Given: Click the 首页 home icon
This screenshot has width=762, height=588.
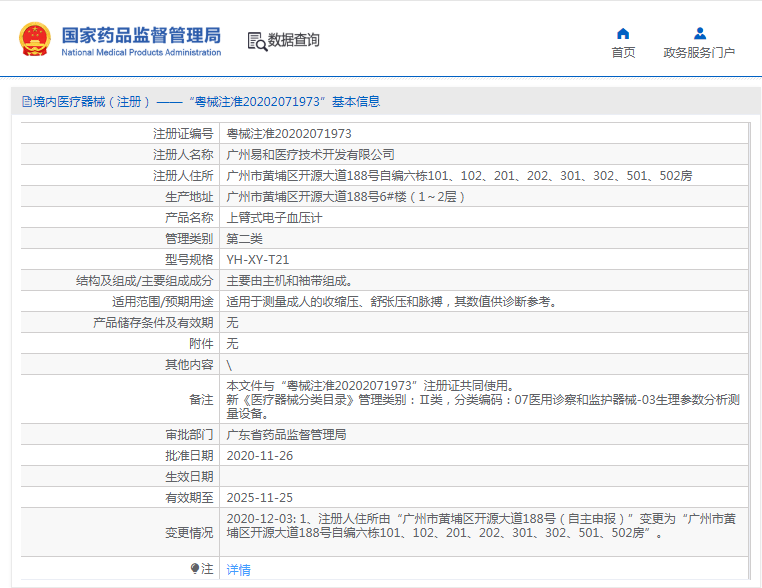Looking at the screenshot, I should point(623,34).
